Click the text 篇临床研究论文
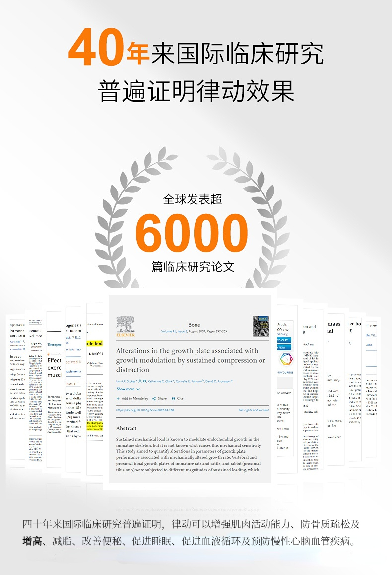The height and width of the screenshot is (575, 392). point(193,266)
